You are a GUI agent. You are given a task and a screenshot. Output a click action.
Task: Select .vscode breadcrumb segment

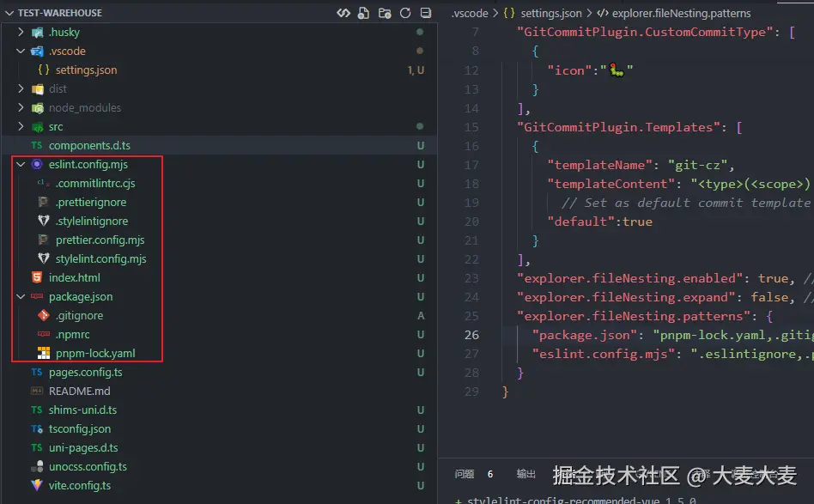(470, 13)
